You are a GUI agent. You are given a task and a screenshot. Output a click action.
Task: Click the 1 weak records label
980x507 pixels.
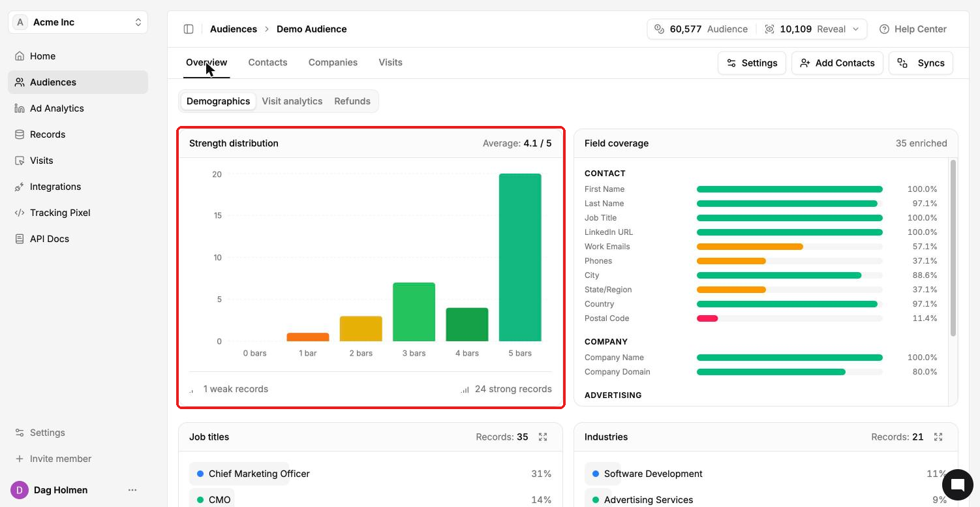[x=236, y=389]
